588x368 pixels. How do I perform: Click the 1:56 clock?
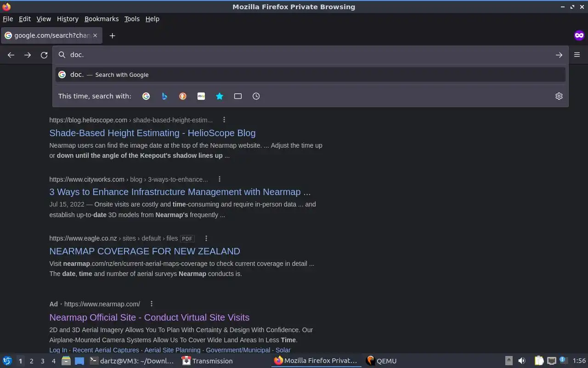[579, 361]
